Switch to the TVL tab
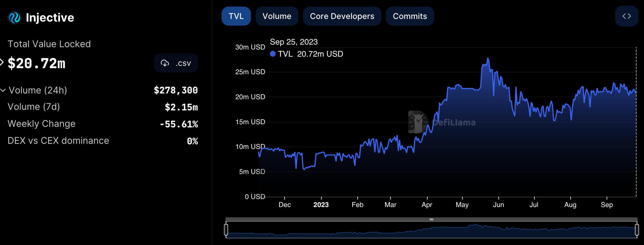644x245 pixels. pyautogui.click(x=236, y=16)
